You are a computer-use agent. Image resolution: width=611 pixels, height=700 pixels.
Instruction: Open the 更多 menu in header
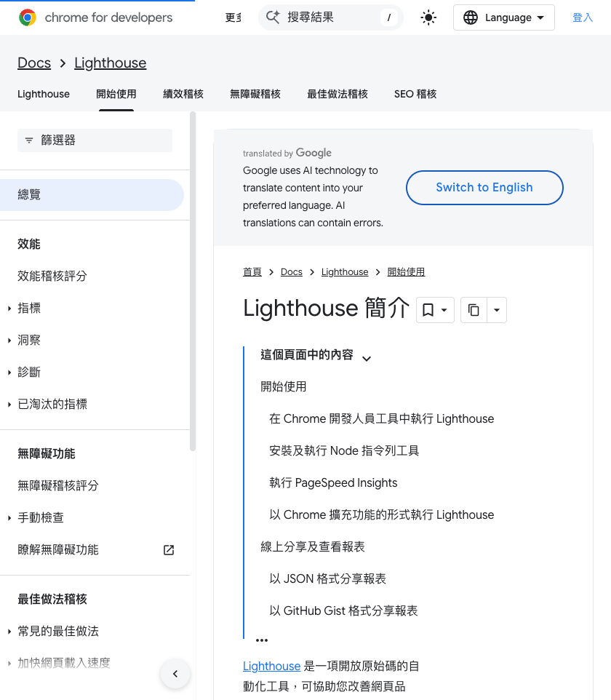click(233, 17)
